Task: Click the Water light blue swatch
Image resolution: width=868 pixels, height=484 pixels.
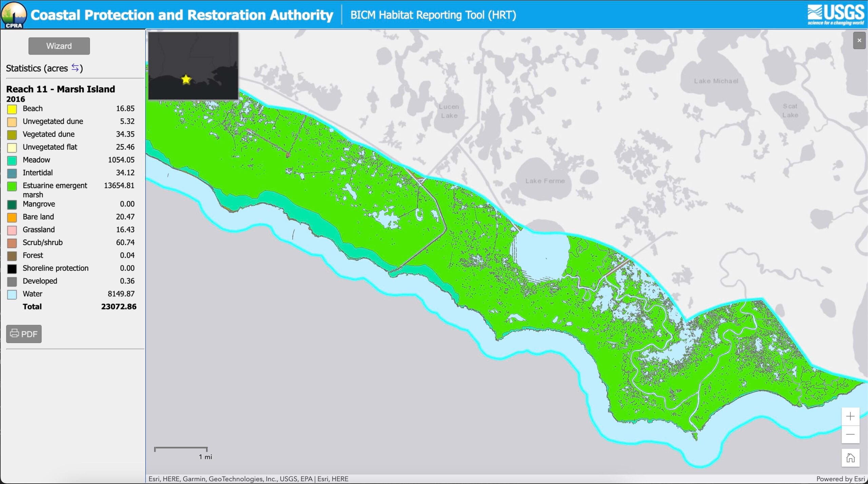Action: click(x=12, y=294)
